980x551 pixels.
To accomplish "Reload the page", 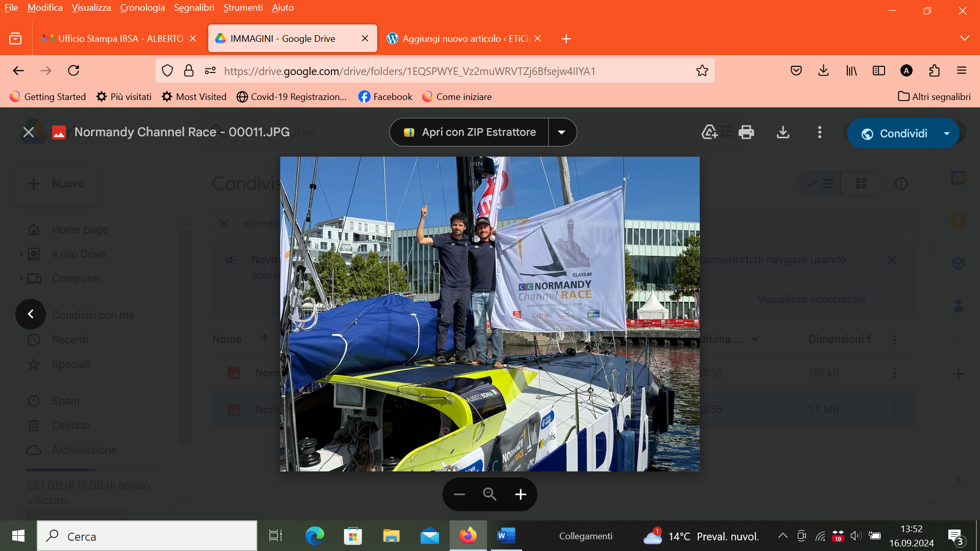I will point(73,70).
